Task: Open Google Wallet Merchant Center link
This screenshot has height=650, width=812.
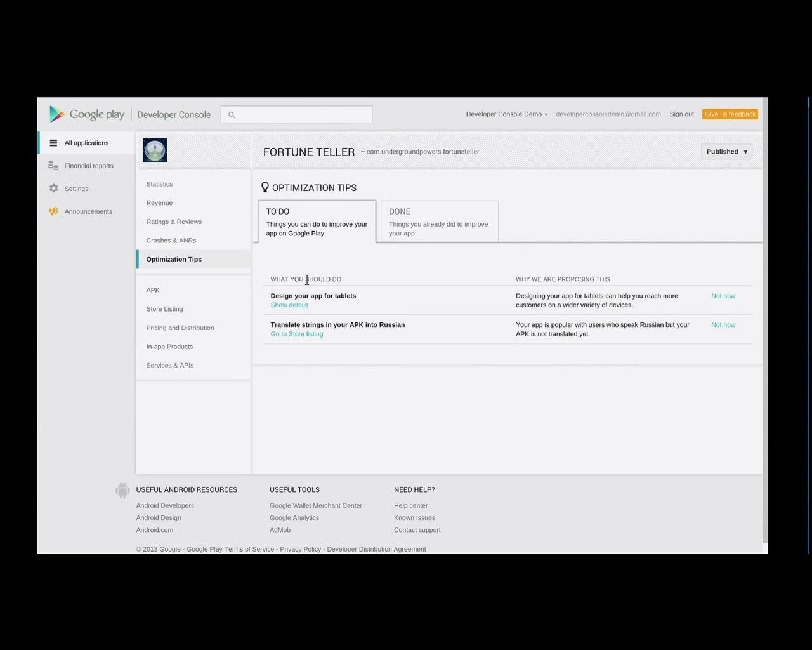Action: pyautogui.click(x=316, y=506)
